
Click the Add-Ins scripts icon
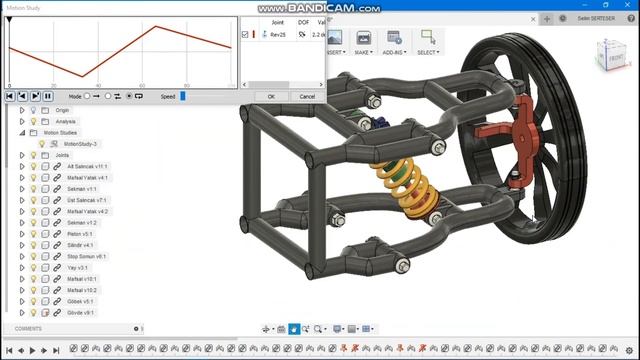(394, 37)
